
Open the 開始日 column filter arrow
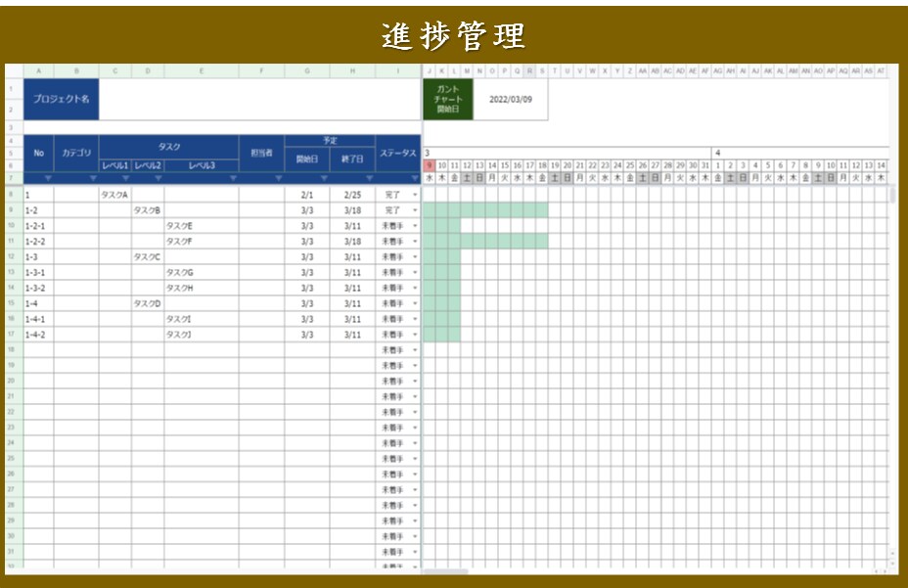(x=324, y=178)
